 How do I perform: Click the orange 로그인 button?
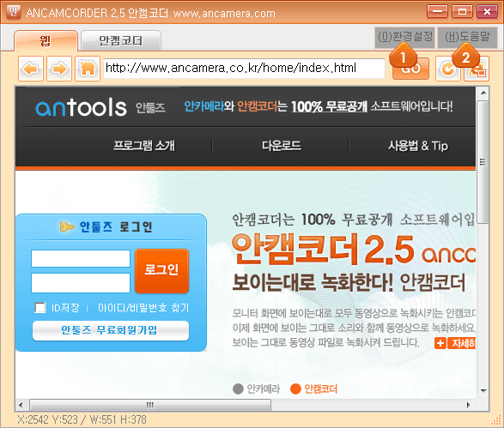coord(161,271)
